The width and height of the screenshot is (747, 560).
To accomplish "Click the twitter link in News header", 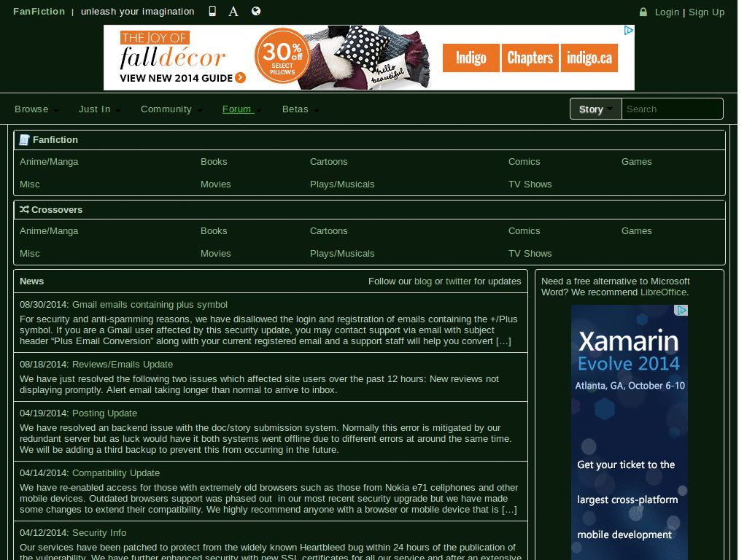I will tap(458, 281).
